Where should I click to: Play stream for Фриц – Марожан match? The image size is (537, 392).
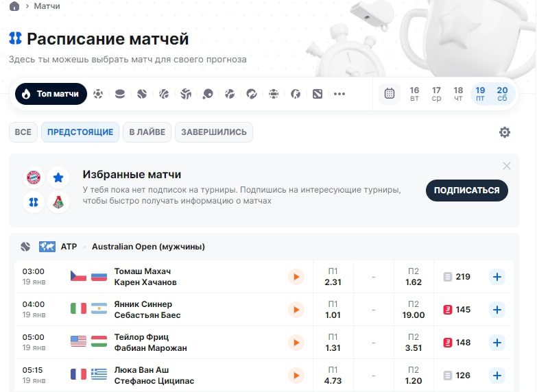pyautogui.click(x=296, y=343)
